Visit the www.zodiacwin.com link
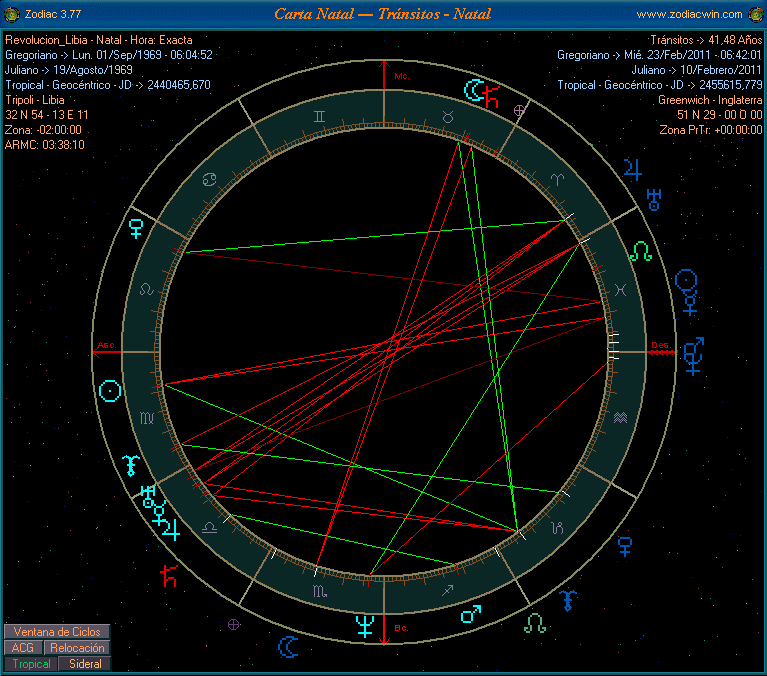The height and width of the screenshot is (676, 767). point(689,14)
